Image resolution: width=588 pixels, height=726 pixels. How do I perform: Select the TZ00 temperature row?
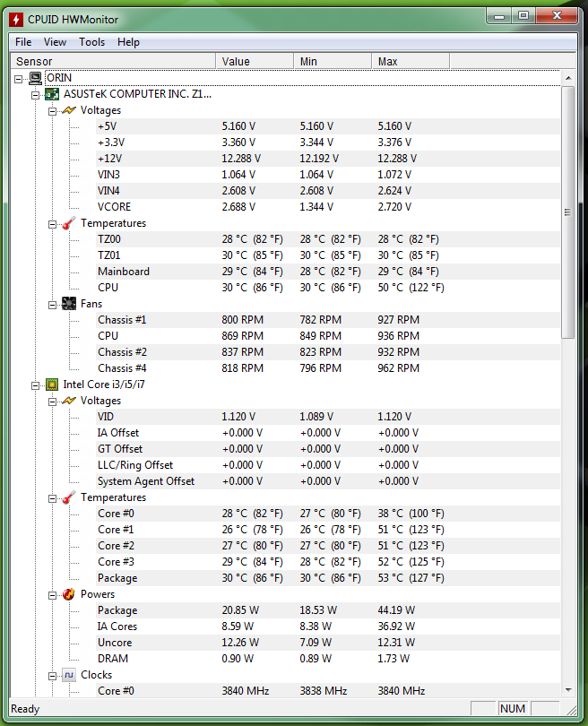(x=328, y=239)
